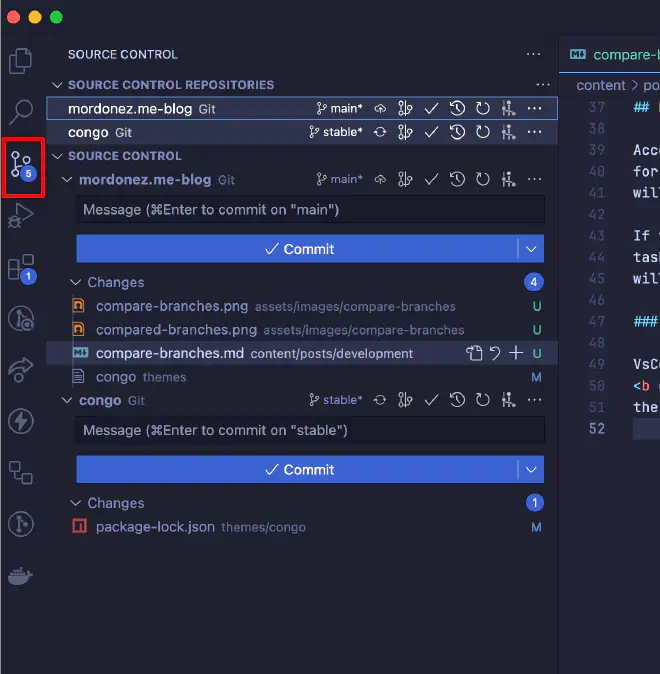Image resolution: width=660 pixels, height=674 pixels.
Task: Switch branch via main* in top repository row
Action: point(339,109)
